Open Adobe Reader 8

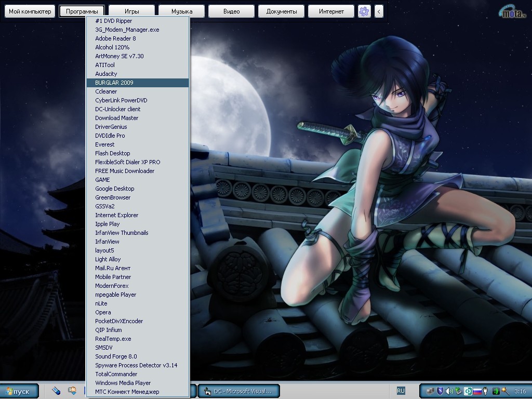click(x=138, y=38)
